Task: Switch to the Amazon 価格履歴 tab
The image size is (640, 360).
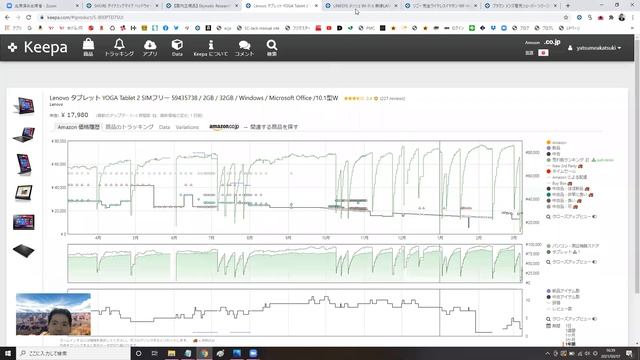Action: point(78,127)
